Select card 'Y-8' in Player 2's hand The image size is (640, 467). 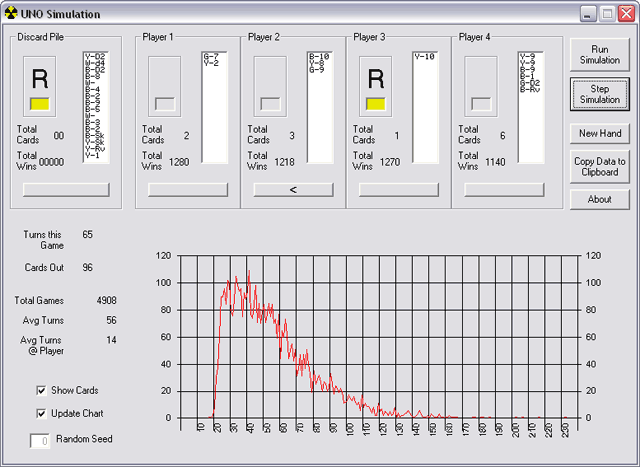tap(316, 63)
